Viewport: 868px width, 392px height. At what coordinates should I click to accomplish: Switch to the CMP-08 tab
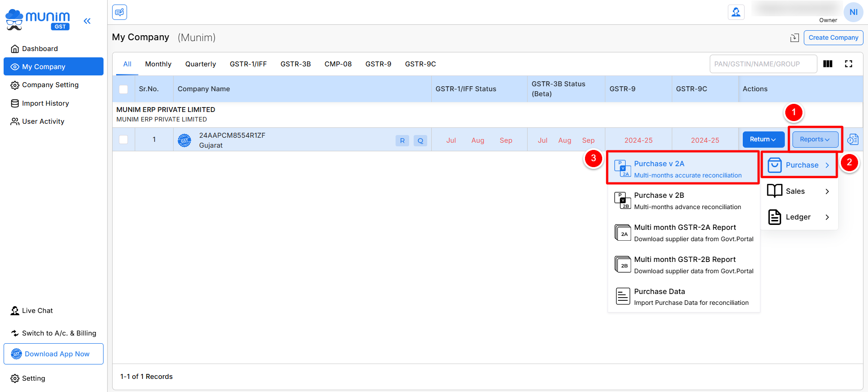click(338, 64)
